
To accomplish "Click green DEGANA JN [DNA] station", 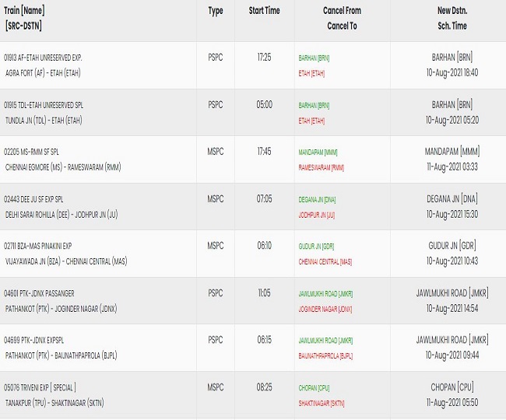I will coord(317,200).
